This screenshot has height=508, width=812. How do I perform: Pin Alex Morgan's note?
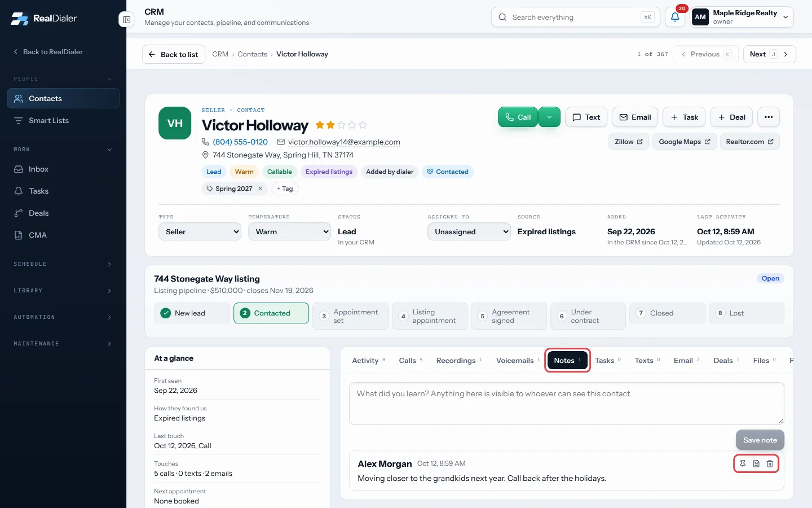pos(743,463)
